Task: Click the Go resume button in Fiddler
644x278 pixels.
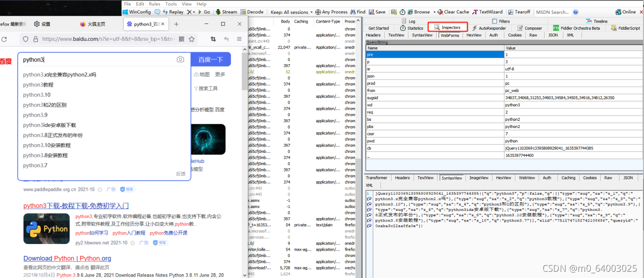Action: point(204,12)
